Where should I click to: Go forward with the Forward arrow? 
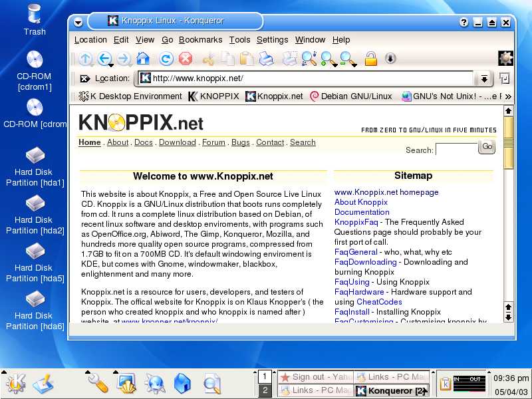(x=124, y=59)
